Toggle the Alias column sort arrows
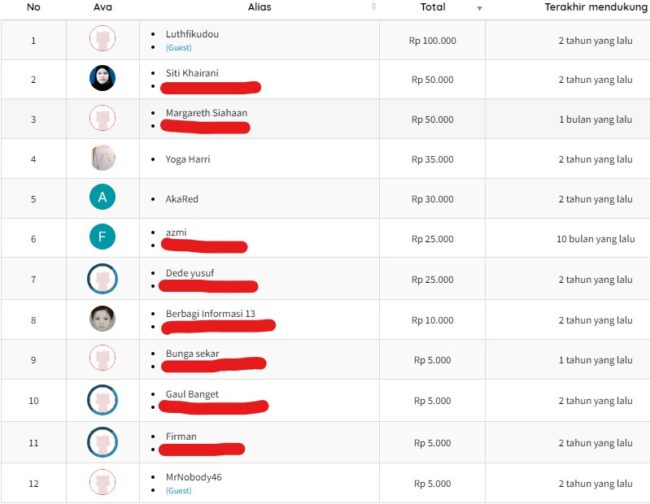Screen dimensions: 650x504 374,6
